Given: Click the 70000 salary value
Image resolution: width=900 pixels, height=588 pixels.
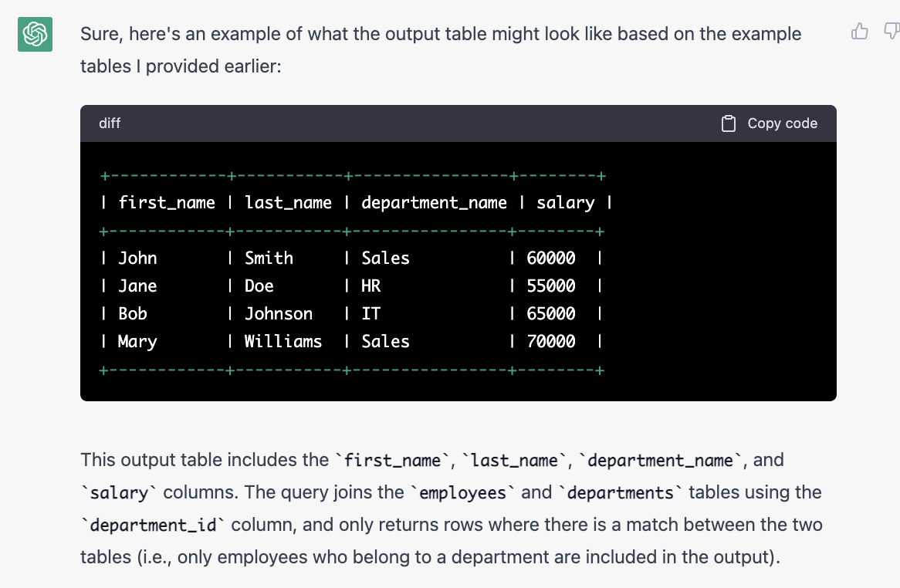Looking at the screenshot, I should tap(551, 342).
